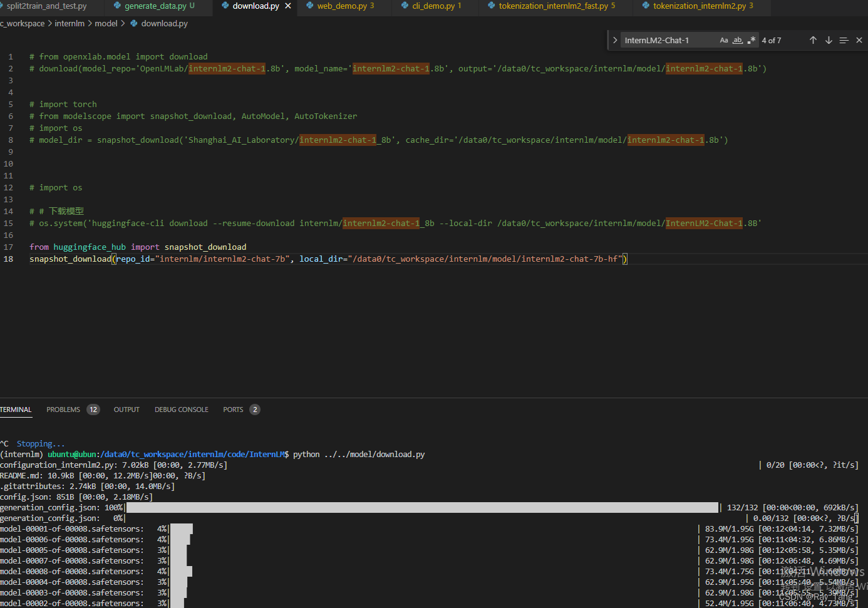Open the PROBLEMS panel tab
Screen dimensions: 868x608
63,410
